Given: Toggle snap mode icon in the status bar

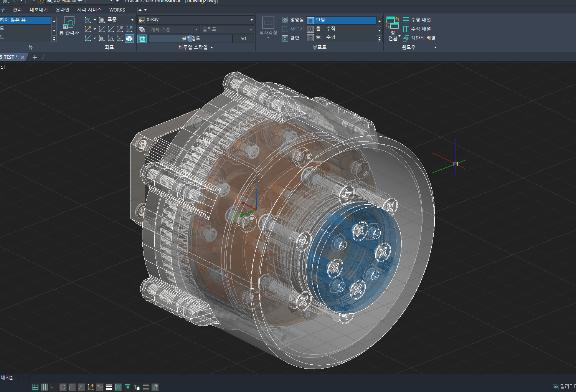Looking at the screenshot, I should [x=44, y=387].
